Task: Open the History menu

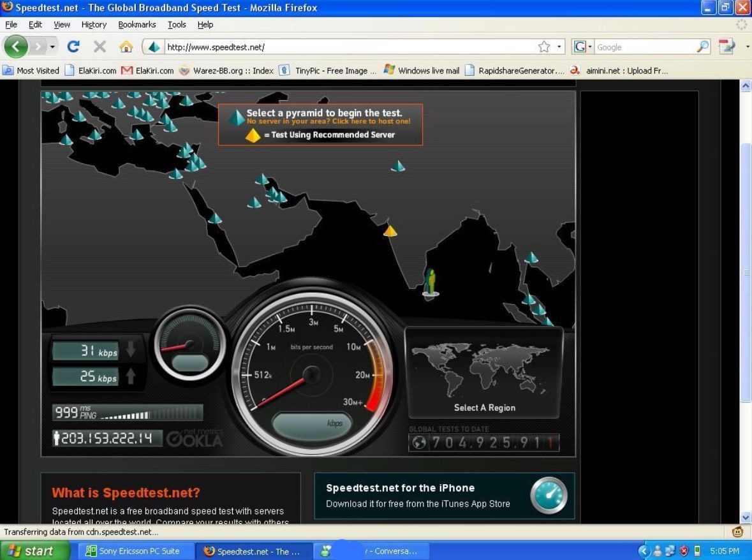Action: tap(94, 24)
